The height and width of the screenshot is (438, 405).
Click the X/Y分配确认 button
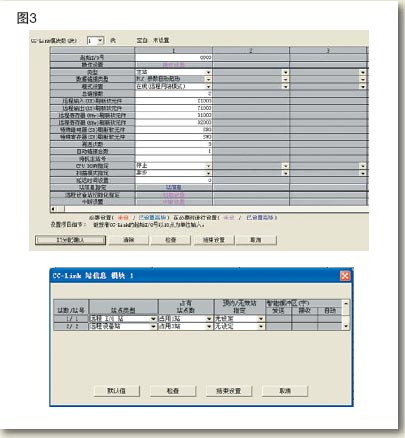point(70,240)
